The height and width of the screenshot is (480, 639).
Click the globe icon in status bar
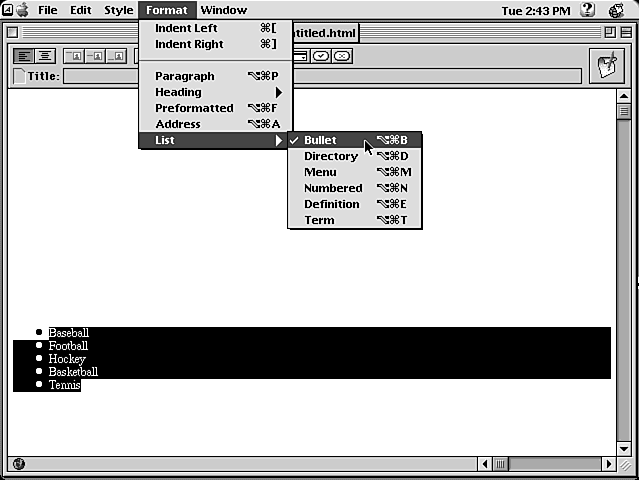19,464
